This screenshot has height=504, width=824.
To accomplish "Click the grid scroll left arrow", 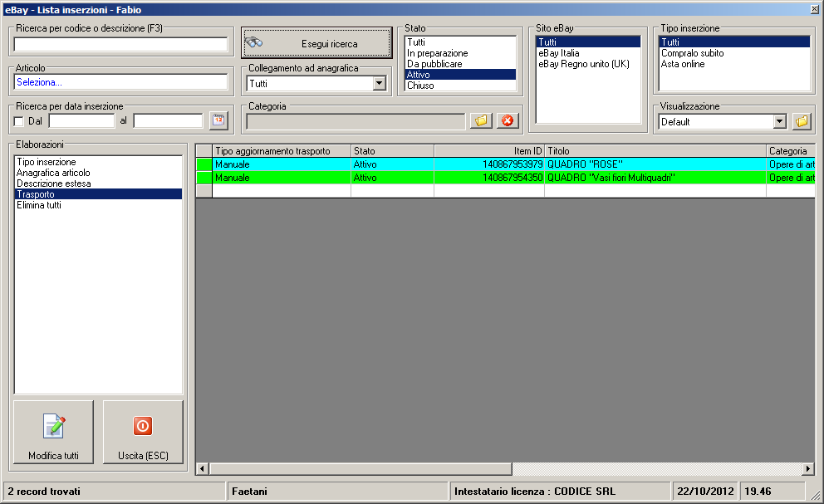I will tap(203, 468).
